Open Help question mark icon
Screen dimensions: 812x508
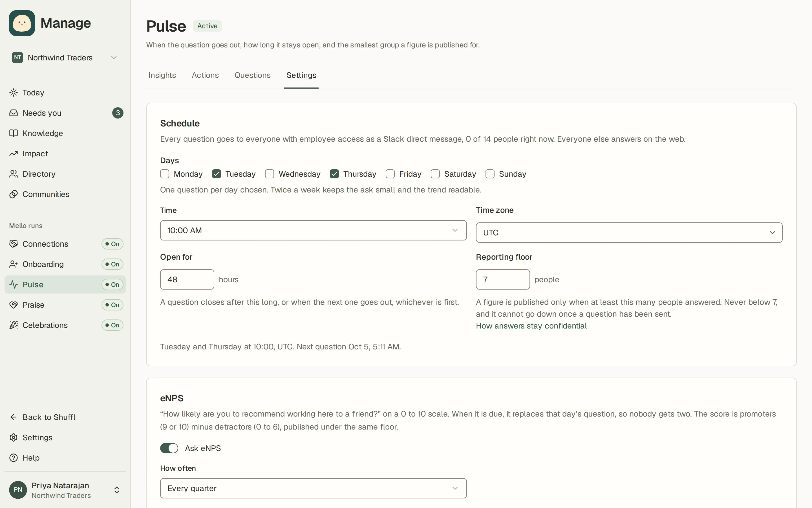[14, 457]
